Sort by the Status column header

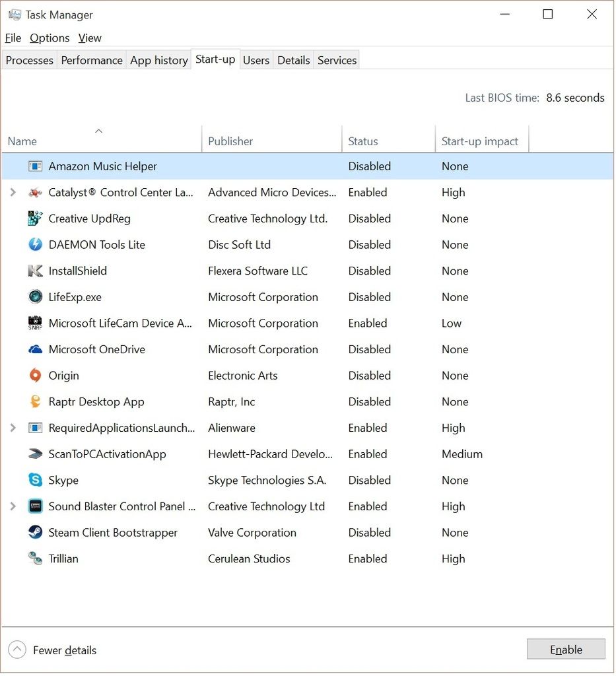tap(388, 139)
